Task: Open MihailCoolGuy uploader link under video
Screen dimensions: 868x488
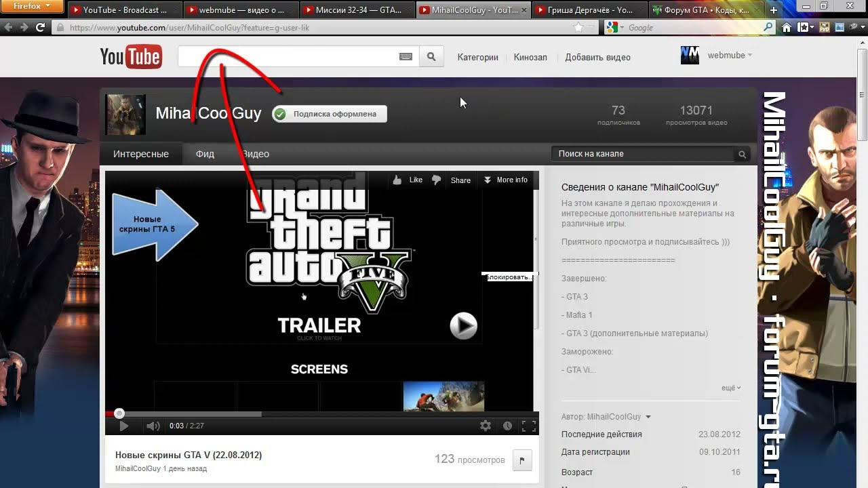Action: click(x=138, y=468)
